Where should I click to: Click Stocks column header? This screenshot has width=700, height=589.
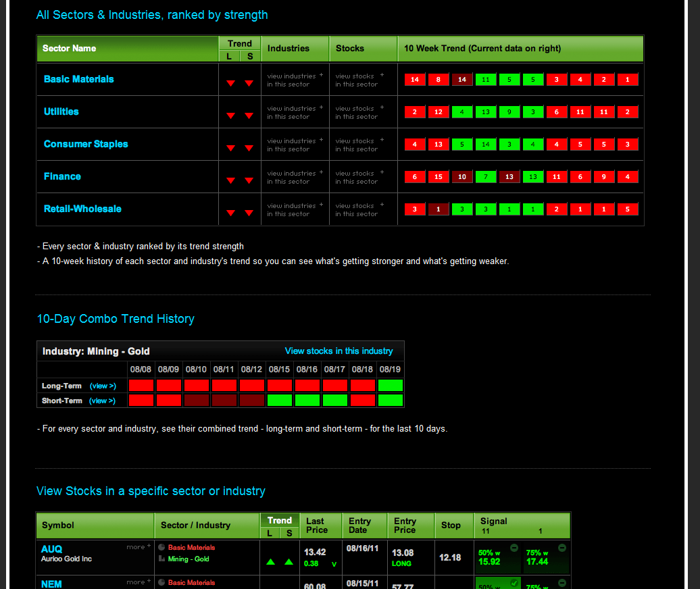click(364, 49)
